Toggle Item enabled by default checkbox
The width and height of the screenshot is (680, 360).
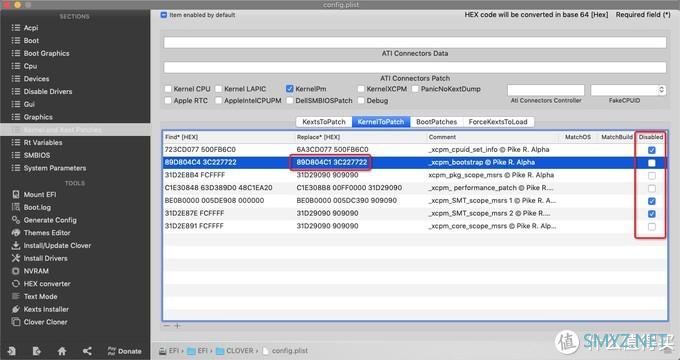(163, 15)
